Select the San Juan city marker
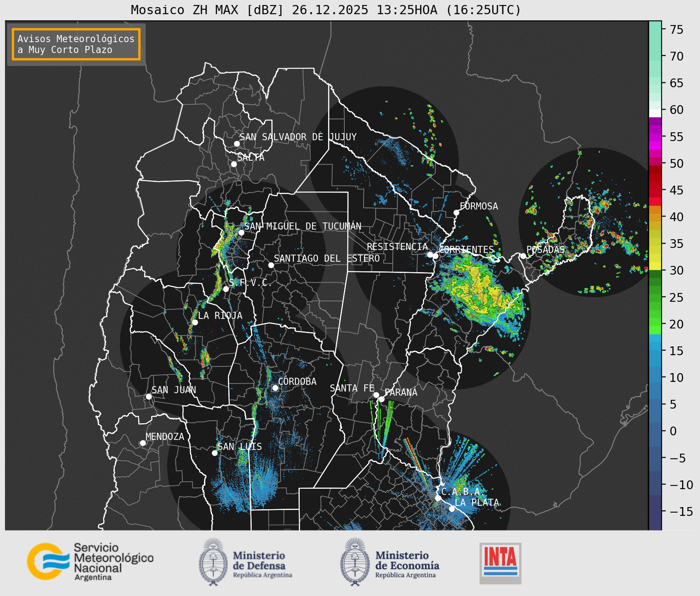700x596 pixels. [x=149, y=396]
